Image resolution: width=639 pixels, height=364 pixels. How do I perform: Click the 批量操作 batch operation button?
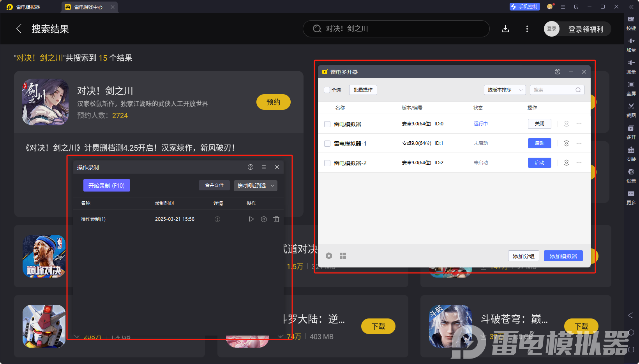363,90
